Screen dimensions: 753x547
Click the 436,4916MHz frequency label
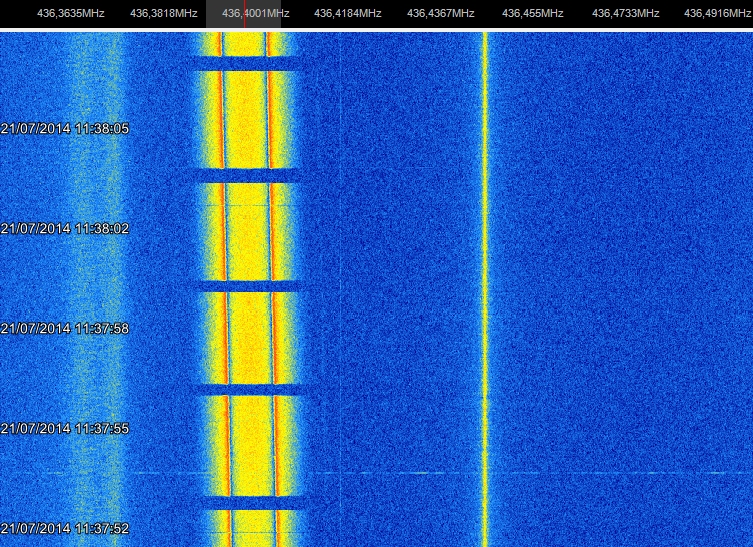click(x=717, y=13)
